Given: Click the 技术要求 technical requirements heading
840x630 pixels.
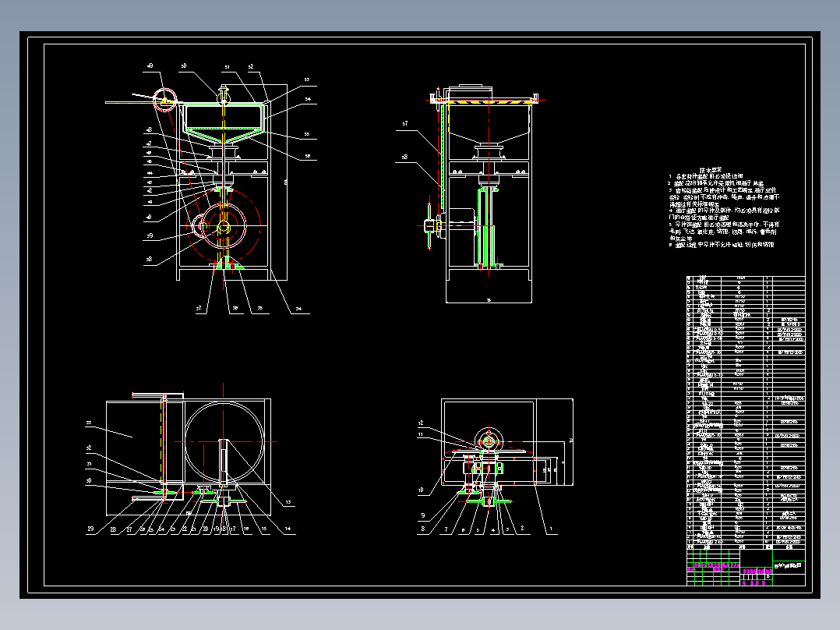Looking at the screenshot, I should click(x=711, y=169).
